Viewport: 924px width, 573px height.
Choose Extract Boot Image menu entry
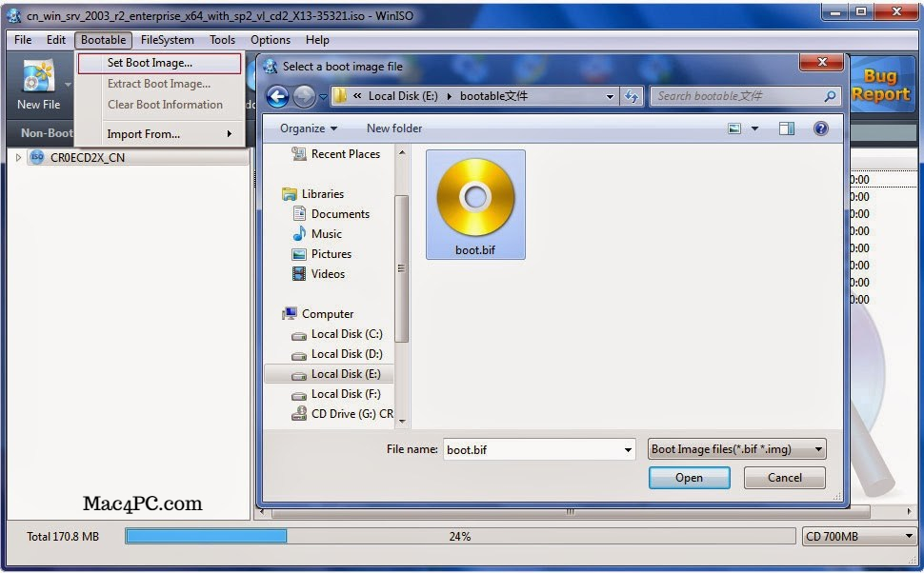coord(159,84)
